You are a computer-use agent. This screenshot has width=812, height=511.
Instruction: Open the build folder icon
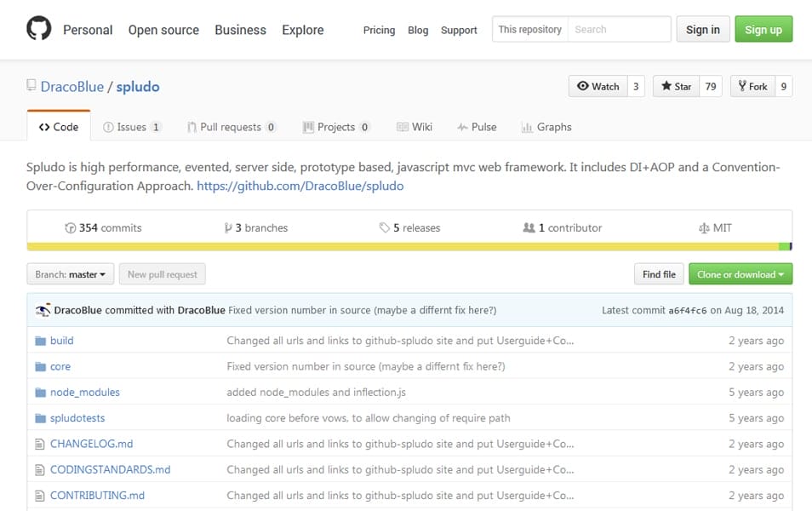tap(41, 341)
